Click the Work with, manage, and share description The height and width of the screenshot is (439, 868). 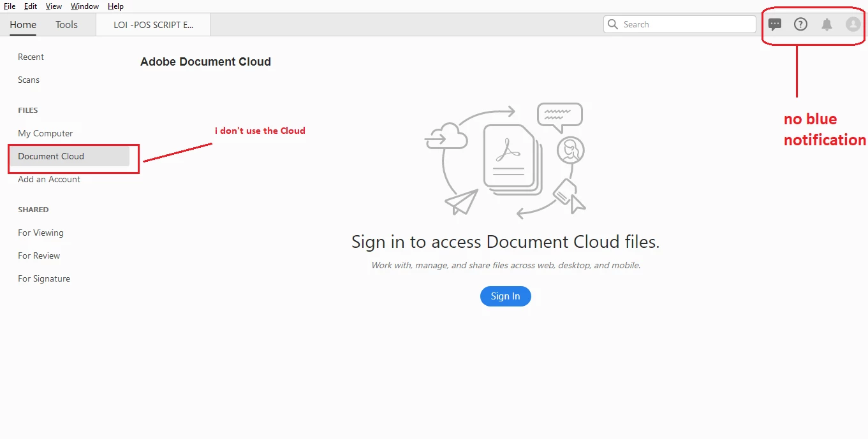click(x=506, y=265)
